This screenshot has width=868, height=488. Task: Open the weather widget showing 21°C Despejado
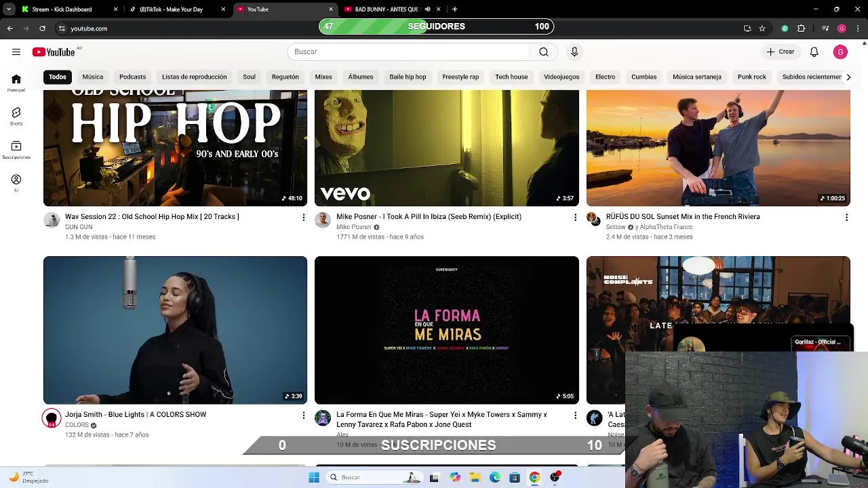(28, 477)
